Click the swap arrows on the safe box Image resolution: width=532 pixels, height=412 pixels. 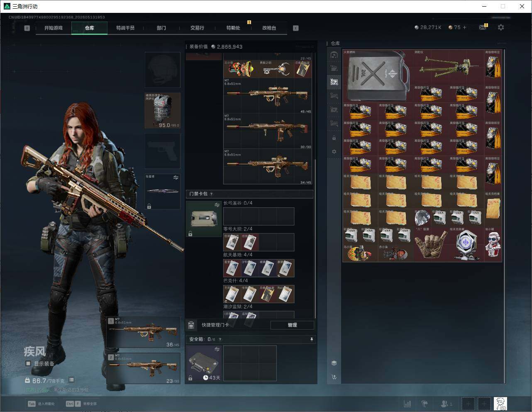[x=217, y=349]
